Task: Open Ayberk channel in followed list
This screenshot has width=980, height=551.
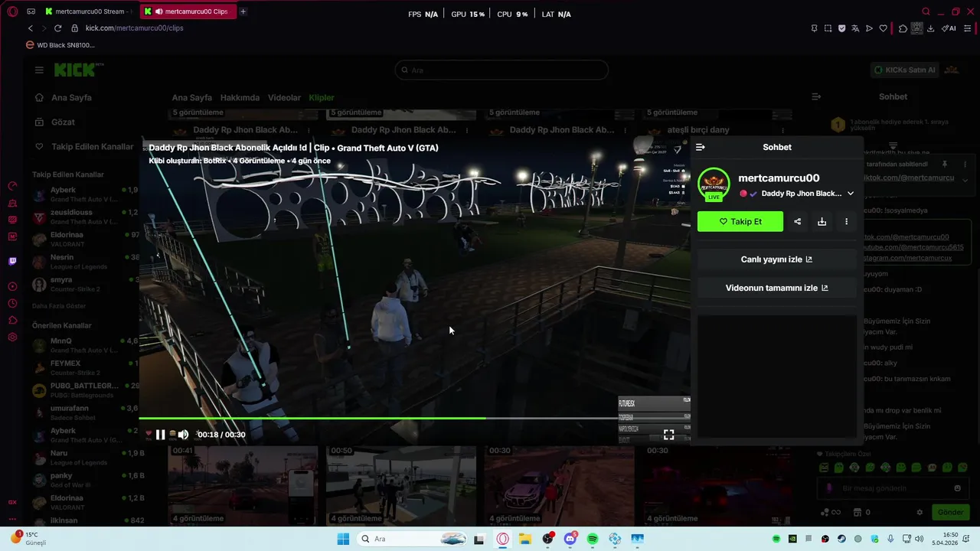Action: click(84, 194)
